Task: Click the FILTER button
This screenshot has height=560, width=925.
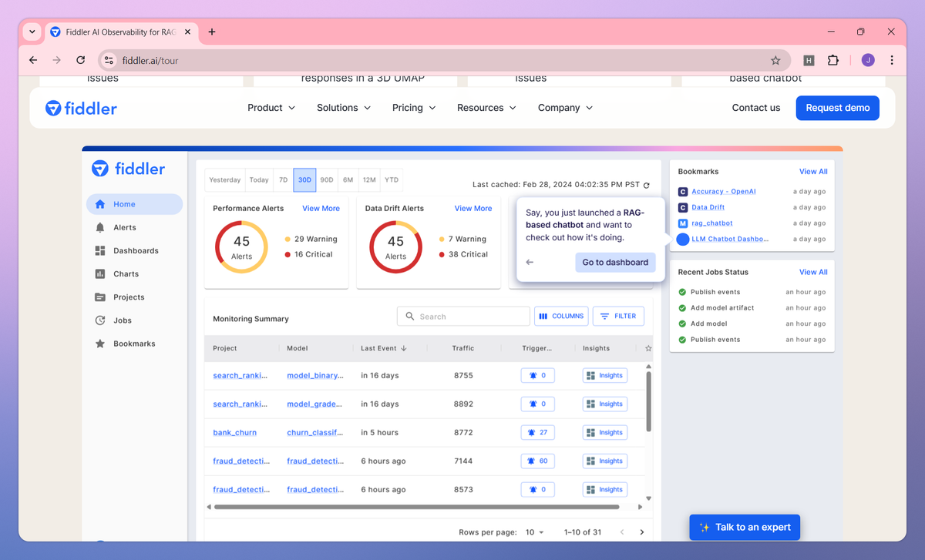Action: [x=618, y=316]
